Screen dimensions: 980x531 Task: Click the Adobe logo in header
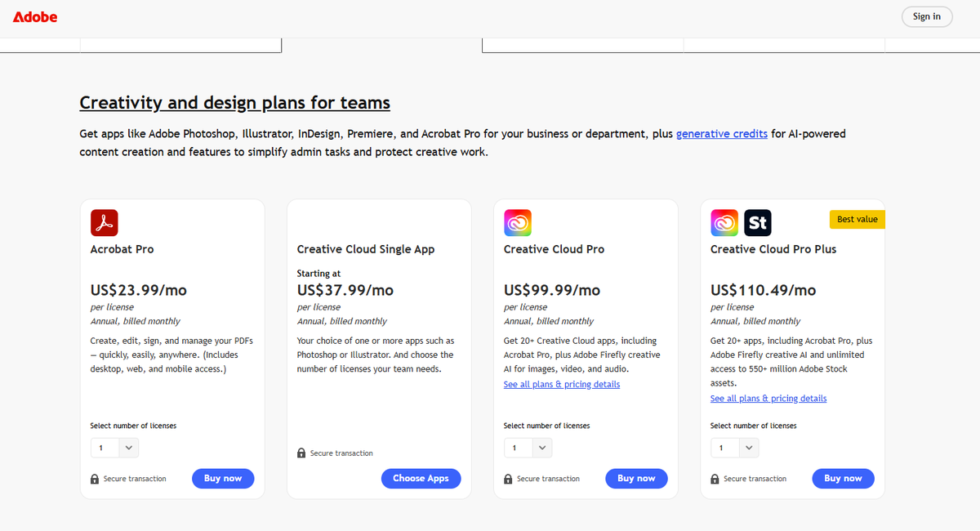(35, 16)
